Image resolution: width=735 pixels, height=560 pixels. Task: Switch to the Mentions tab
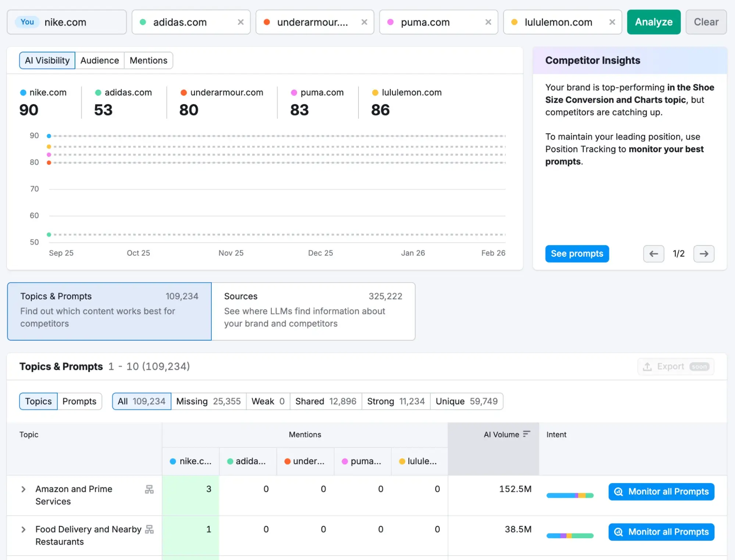(x=148, y=60)
